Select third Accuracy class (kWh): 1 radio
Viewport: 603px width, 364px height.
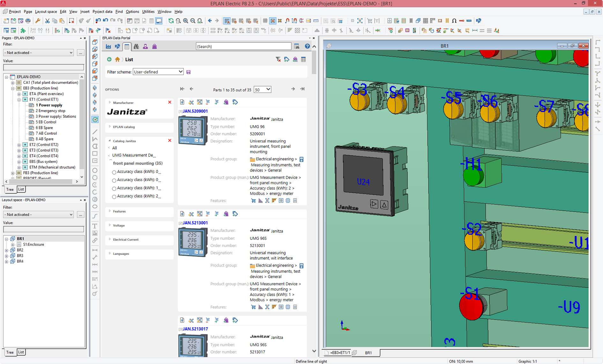point(114,188)
